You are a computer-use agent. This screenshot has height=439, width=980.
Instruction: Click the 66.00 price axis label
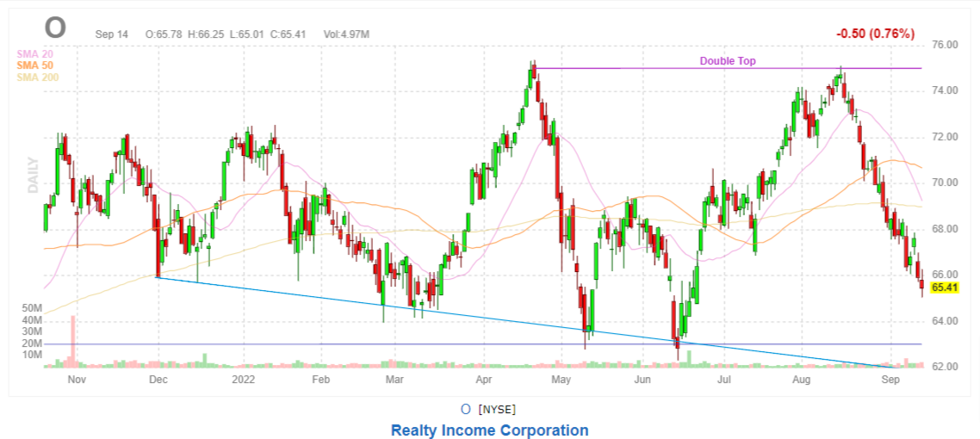(x=945, y=275)
